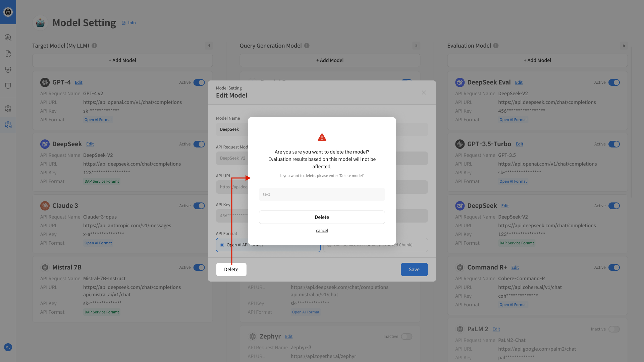The width and height of the screenshot is (644, 362).
Task: Select Open AI API Format radio option
Action: [222, 245]
